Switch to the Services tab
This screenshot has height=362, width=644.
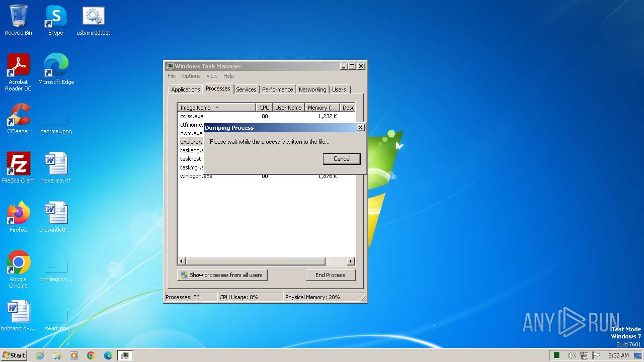coord(246,89)
